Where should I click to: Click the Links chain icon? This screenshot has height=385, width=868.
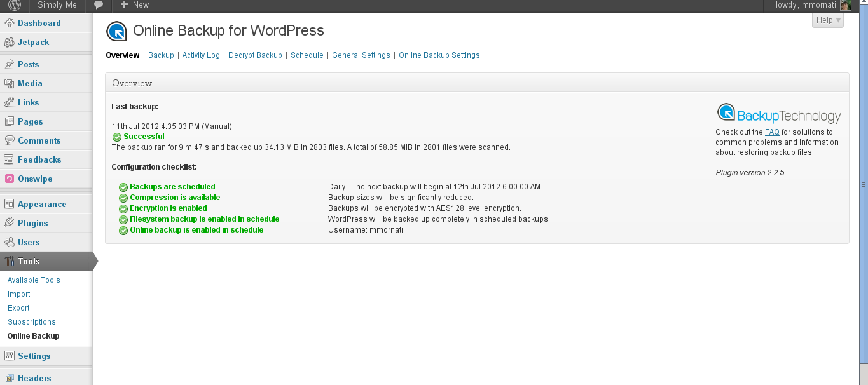[x=10, y=102]
